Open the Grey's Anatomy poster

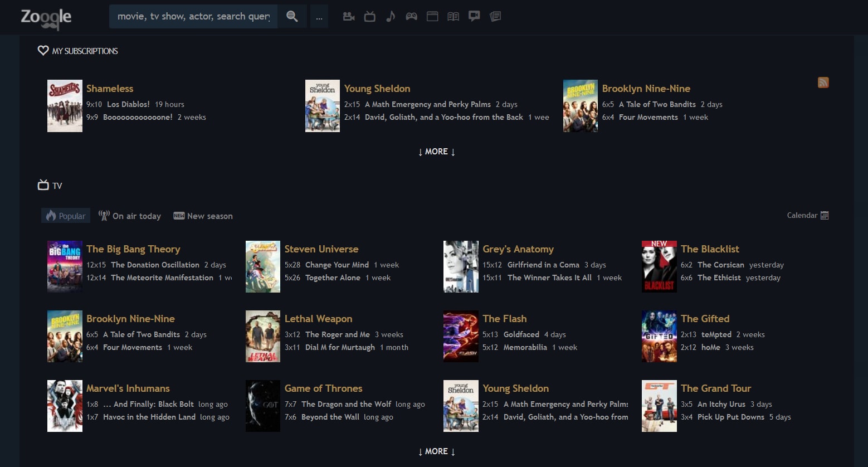pyautogui.click(x=461, y=266)
